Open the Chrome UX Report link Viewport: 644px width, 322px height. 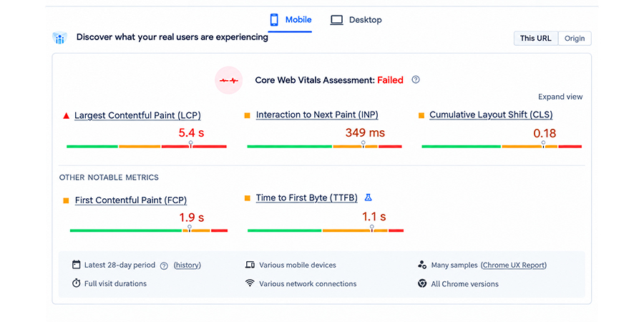click(x=514, y=265)
